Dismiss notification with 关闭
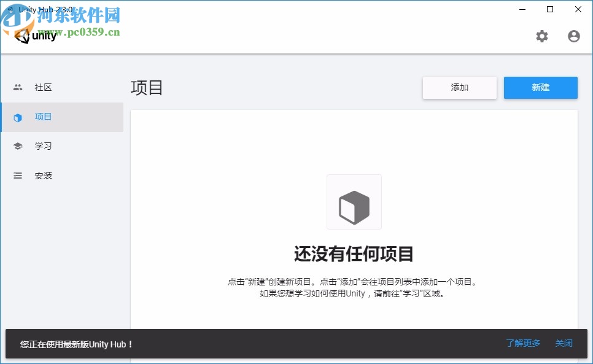Image resolution: width=593 pixels, height=364 pixels. pos(564,343)
